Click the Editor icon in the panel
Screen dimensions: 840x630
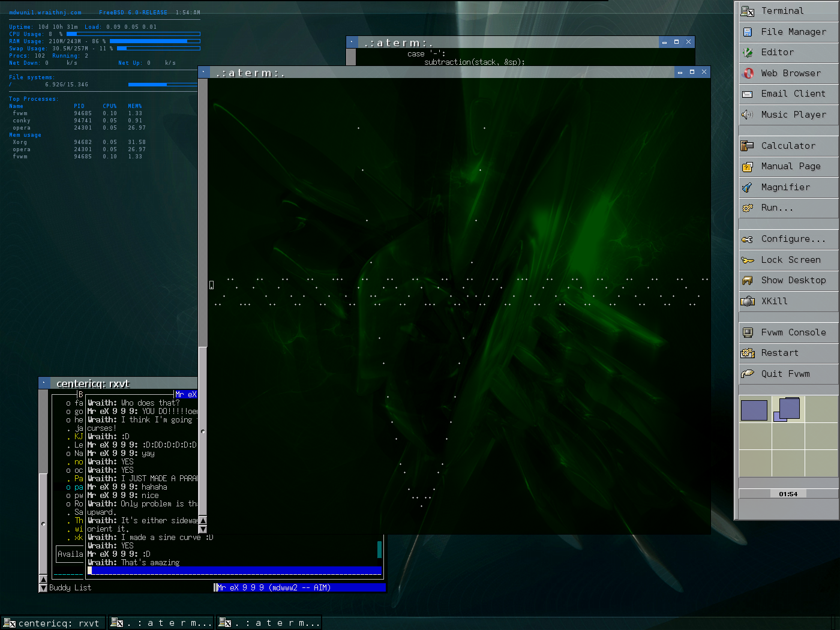coord(748,52)
